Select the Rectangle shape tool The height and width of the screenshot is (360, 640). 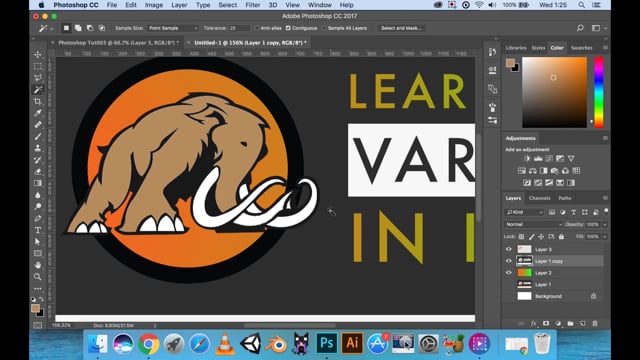(x=38, y=253)
